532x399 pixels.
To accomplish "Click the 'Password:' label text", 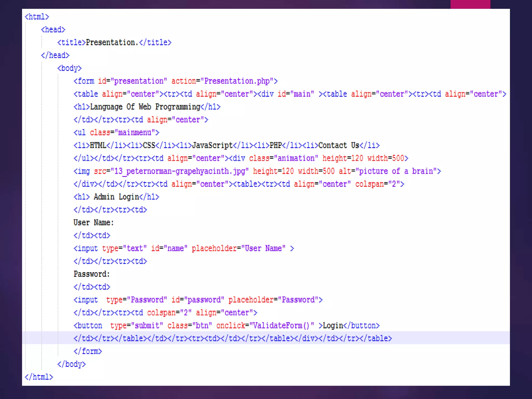I will [92, 274].
